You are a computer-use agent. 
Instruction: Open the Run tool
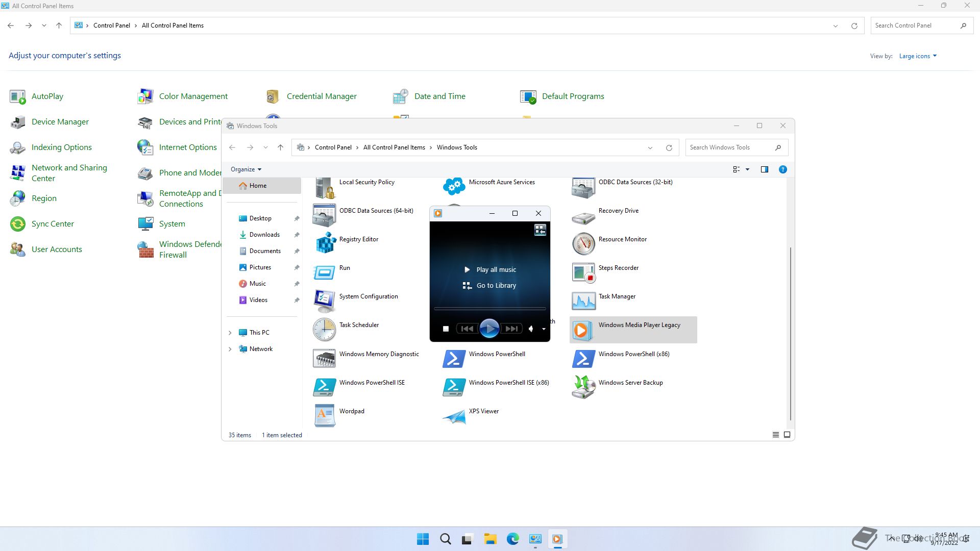click(332, 271)
